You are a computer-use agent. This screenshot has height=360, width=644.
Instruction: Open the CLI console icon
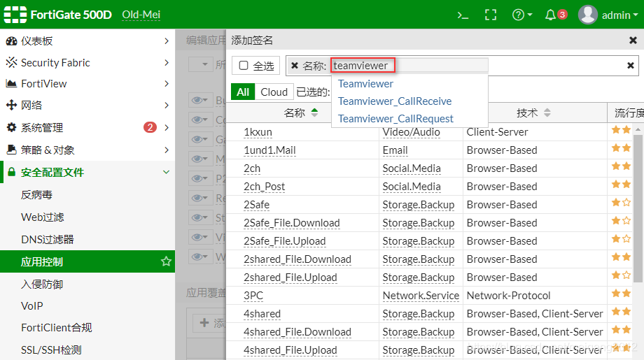point(463,15)
